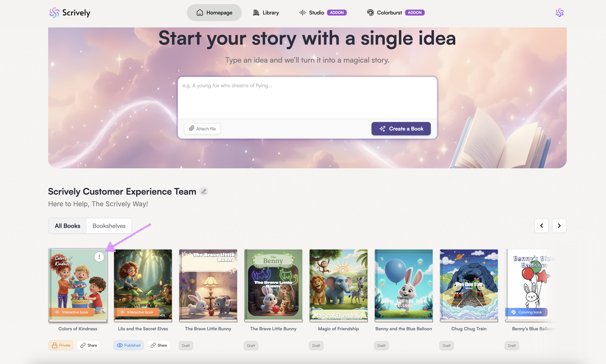Click the Create a Book button
Screen dimensions: 606x364
tap(401, 129)
